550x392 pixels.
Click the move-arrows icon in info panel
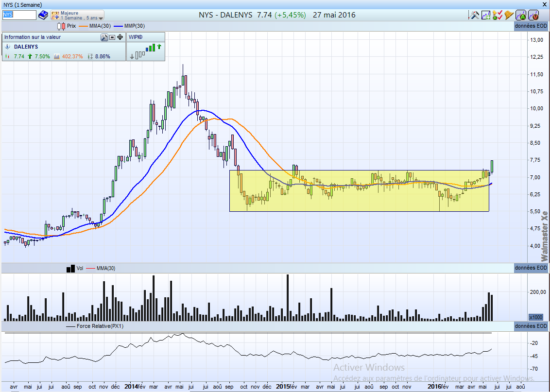click(x=120, y=37)
